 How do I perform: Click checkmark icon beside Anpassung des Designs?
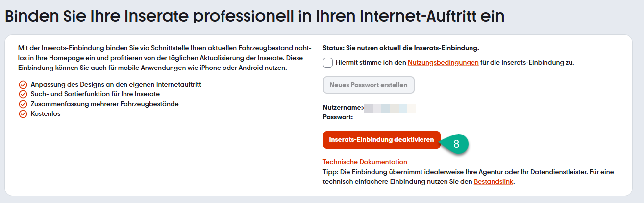[23, 85]
